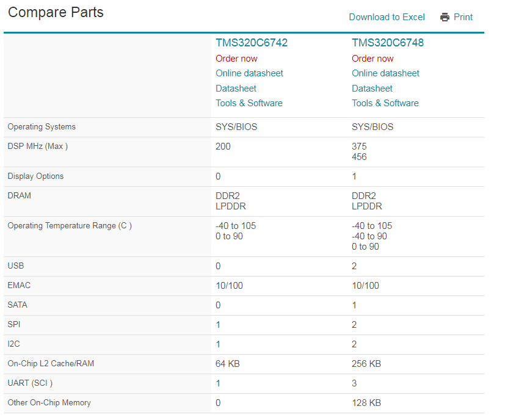This screenshot has width=505, height=420.
Task: Open the Online datasheet for TMS320C6742
Action: point(249,73)
